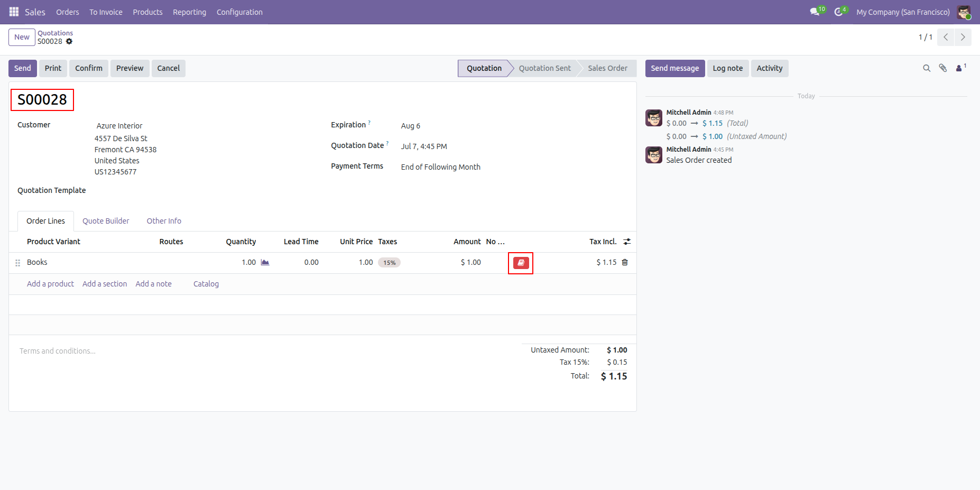Click Add a section link
980x490 pixels.
pos(105,284)
